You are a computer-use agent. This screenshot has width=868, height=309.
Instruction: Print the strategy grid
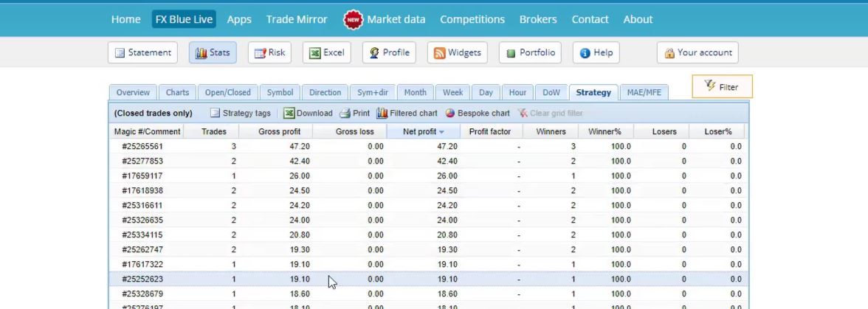pyautogui.click(x=354, y=114)
